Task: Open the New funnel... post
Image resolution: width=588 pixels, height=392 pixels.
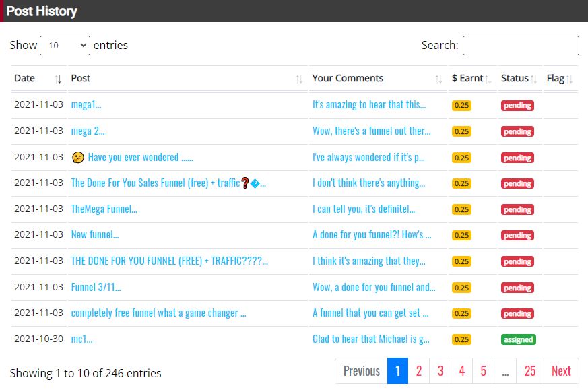Action: (95, 235)
